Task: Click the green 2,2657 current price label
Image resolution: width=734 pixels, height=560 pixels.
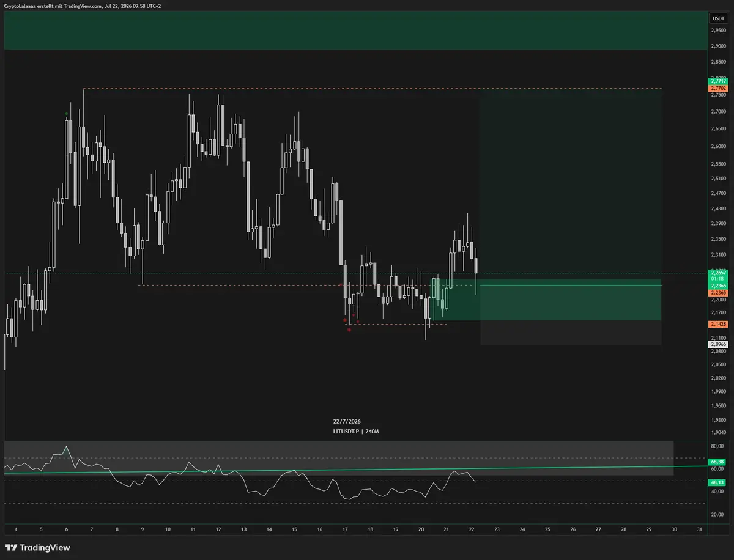Action: click(718, 272)
